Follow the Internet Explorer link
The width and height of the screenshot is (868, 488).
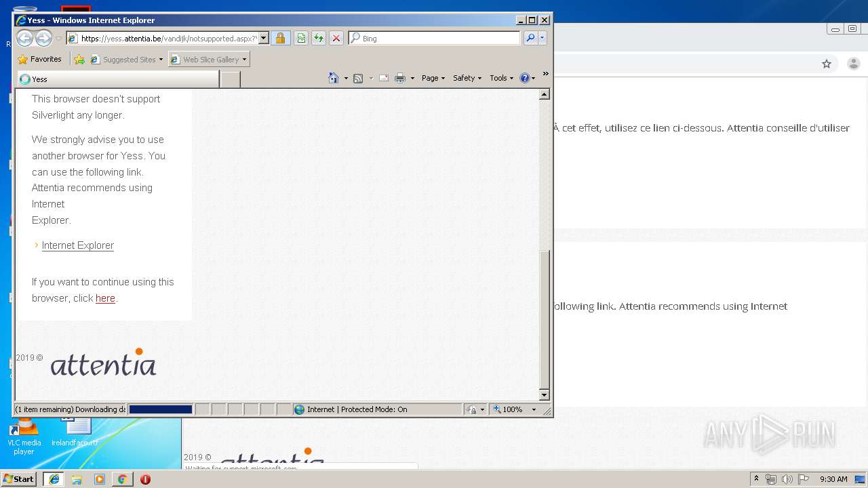(x=78, y=245)
